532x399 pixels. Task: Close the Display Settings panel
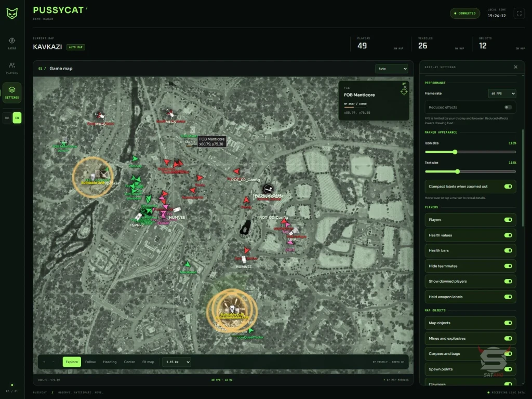[x=516, y=67]
